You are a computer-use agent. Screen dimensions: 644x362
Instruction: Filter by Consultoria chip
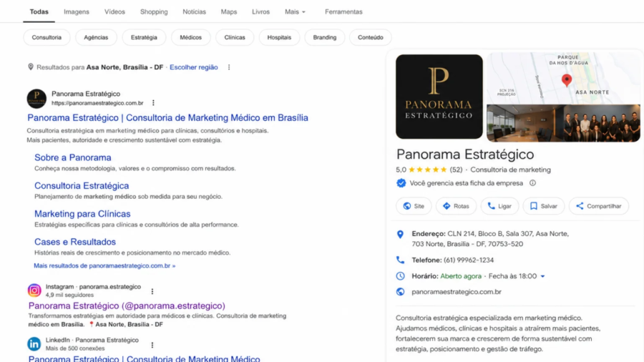(x=47, y=37)
